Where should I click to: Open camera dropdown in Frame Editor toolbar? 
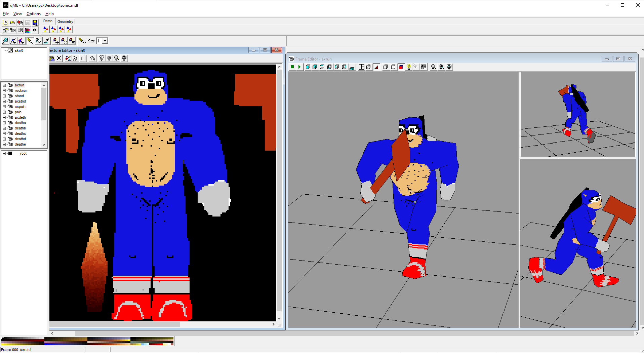(x=449, y=67)
